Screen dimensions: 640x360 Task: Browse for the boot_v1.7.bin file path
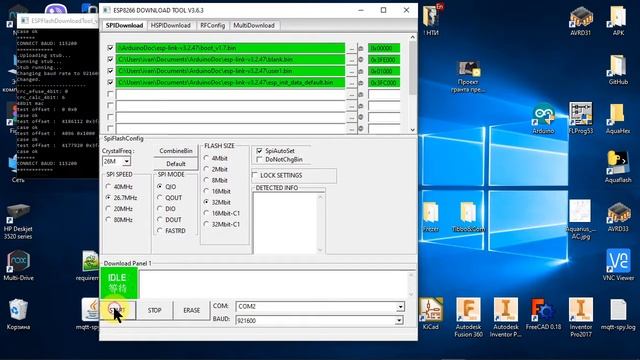tap(351, 48)
